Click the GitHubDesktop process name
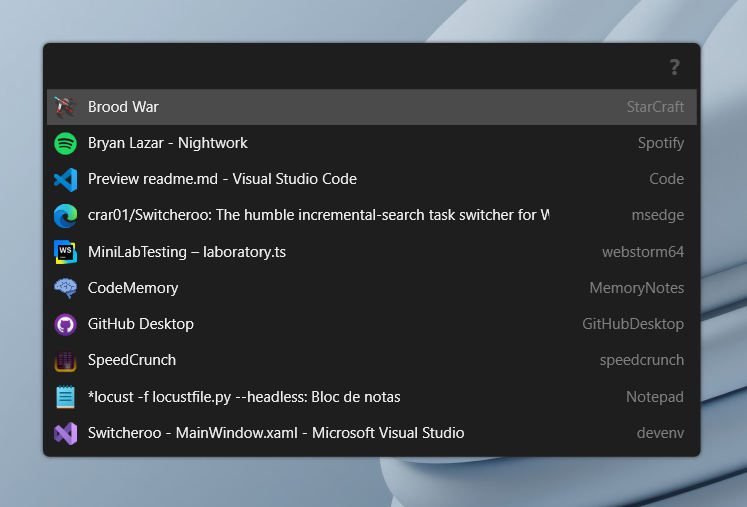The height and width of the screenshot is (507, 747). [633, 324]
